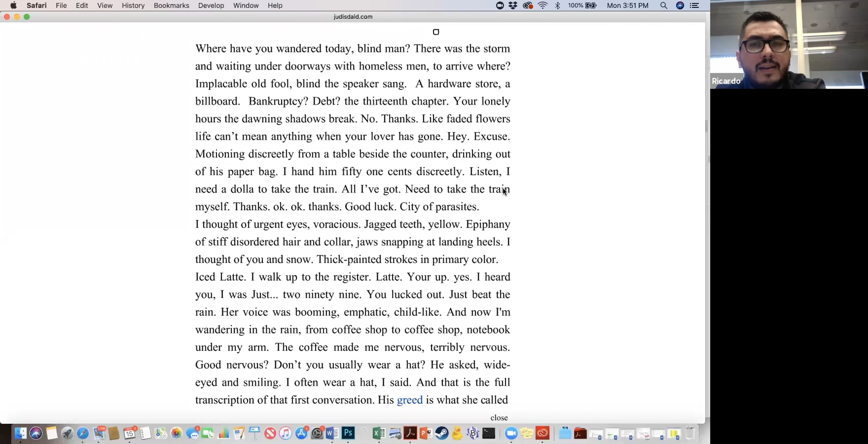The width and height of the screenshot is (868, 444).
Task: Open Photoshop from the dock
Action: pyautogui.click(x=348, y=433)
